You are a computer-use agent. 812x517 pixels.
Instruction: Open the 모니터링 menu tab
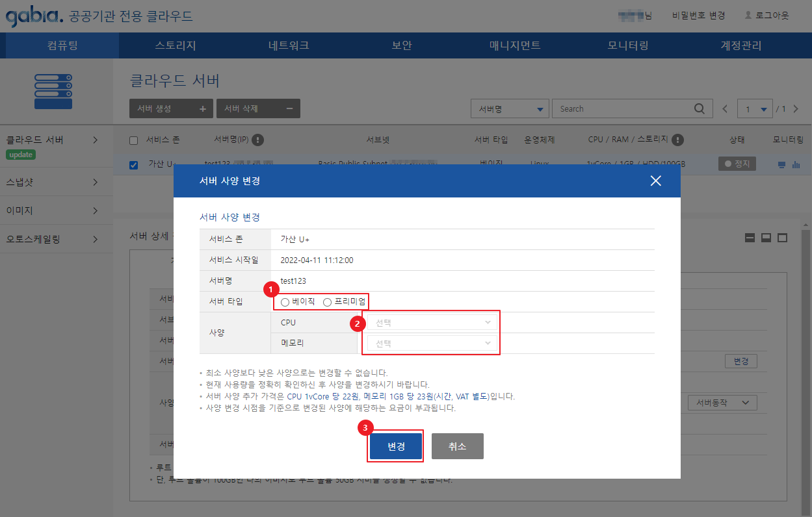point(628,45)
